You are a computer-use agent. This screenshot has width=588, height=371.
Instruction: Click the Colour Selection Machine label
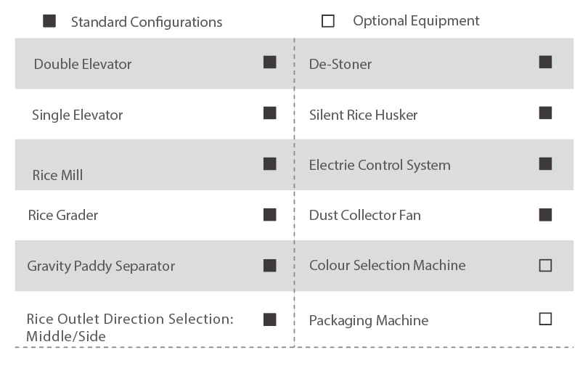(387, 265)
